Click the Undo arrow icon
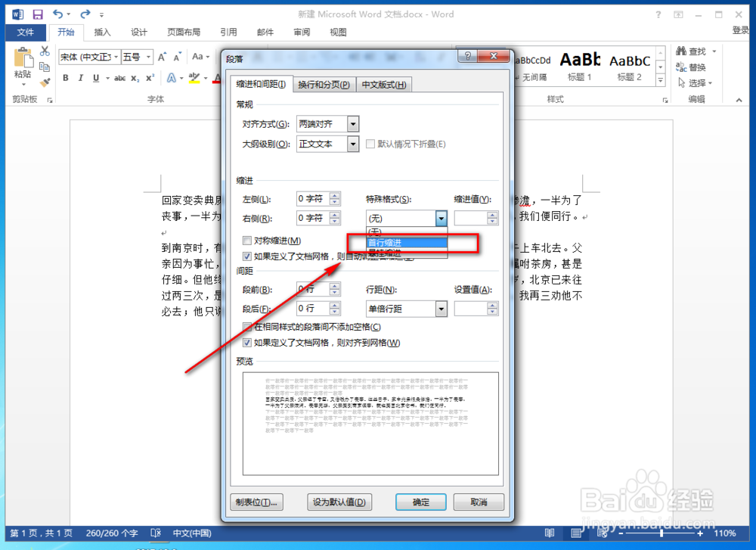The width and height of the screenshot is (756, 550). click(58, 14)
